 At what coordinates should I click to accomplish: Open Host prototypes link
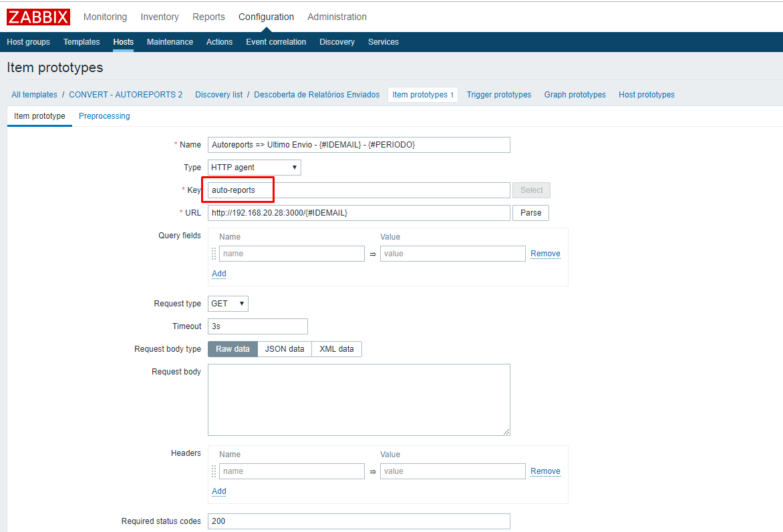pos(647,95)
